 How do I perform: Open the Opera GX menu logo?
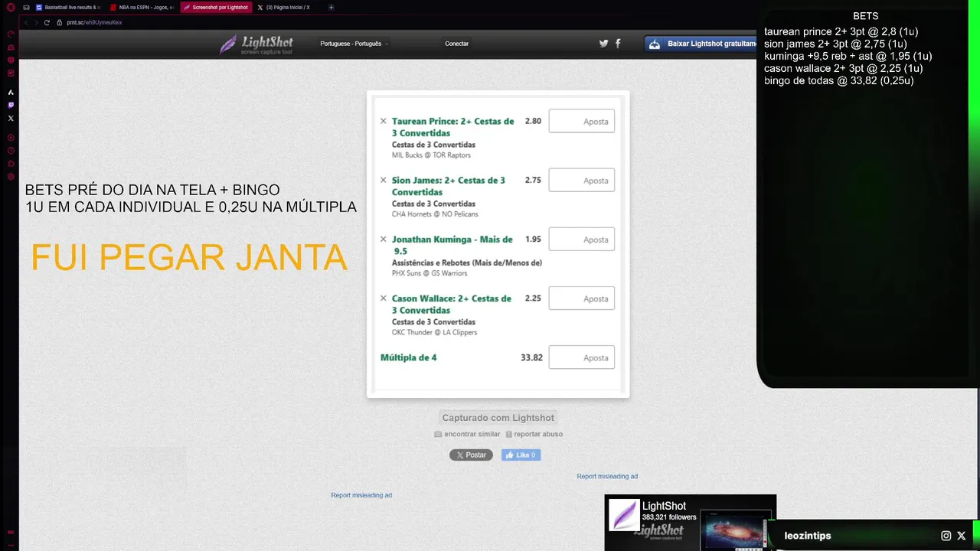tap(11, 7)
